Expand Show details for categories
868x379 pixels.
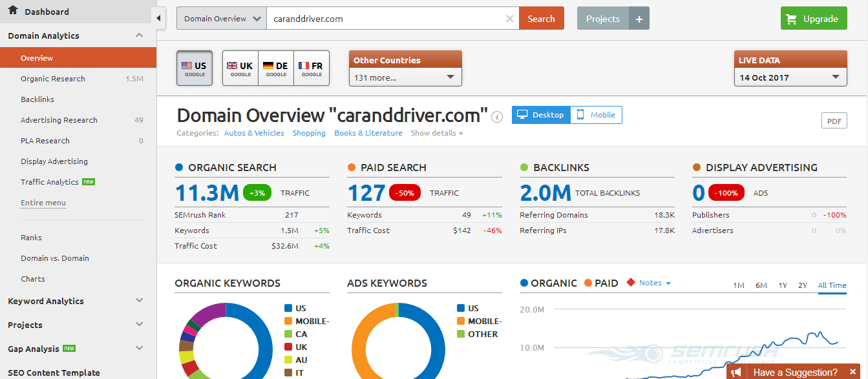tap(437, 133)
